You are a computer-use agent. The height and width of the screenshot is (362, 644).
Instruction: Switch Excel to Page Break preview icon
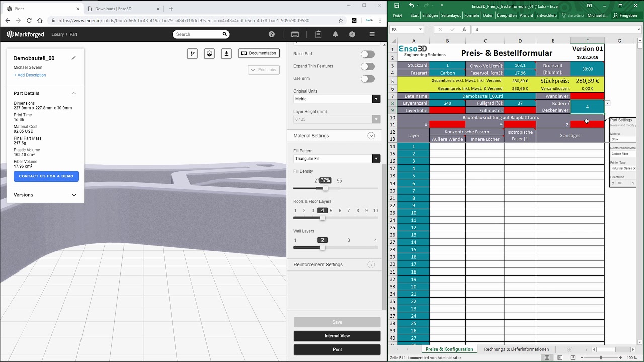tap(573, 357)
